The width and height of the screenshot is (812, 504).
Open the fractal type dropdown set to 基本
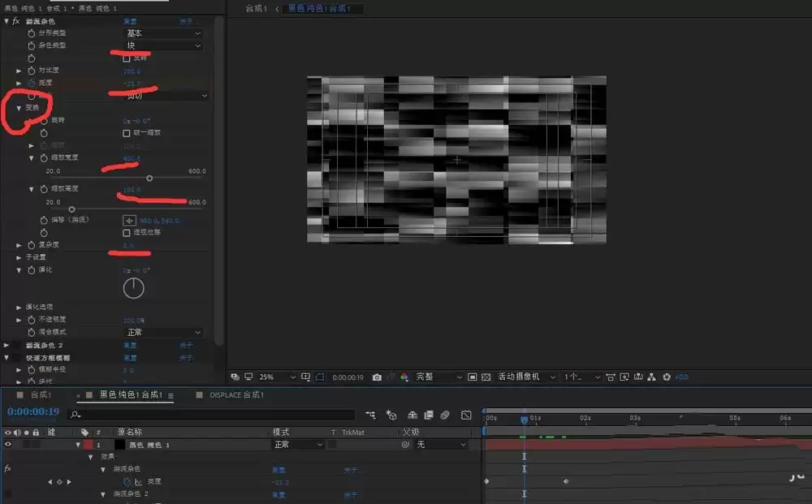pos(163,33)
